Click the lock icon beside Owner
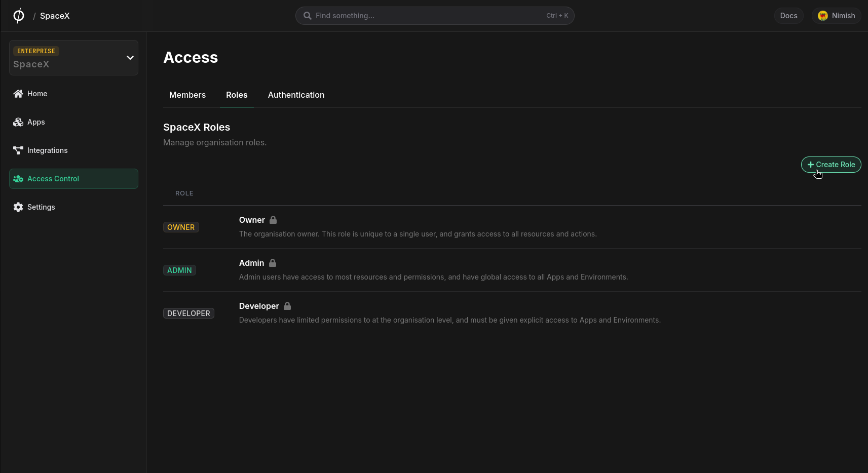The width and height of the screenshot is (868, 473). [x=273, y=220]
